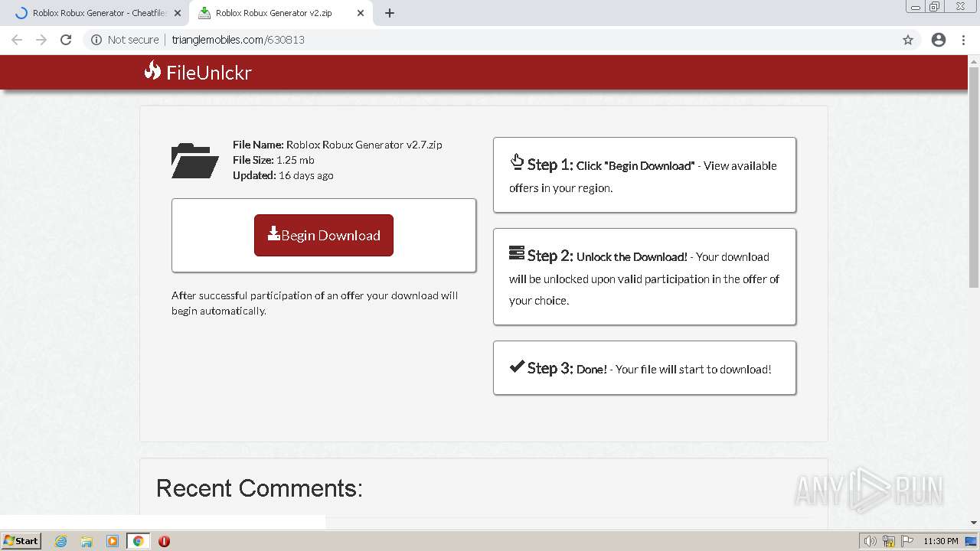Click the Step 1 instruction box
This screenshot has width=980, height=551.
point(645,175)
